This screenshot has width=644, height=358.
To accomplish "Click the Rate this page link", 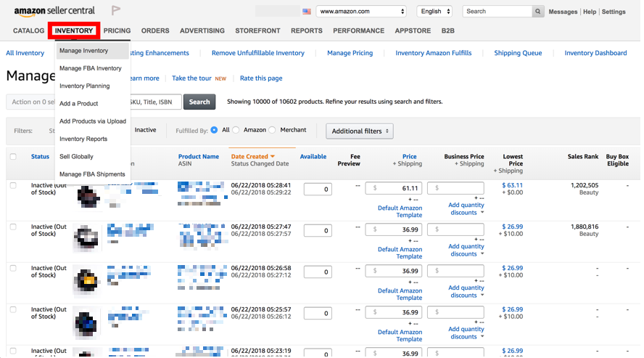I will 261,78.
